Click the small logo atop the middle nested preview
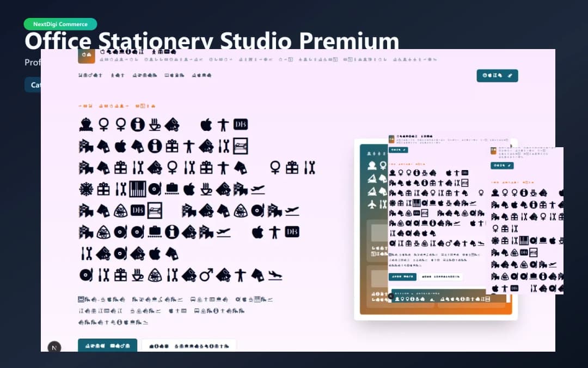The height and width of the screenshot is (368, 588). (391, 140)
